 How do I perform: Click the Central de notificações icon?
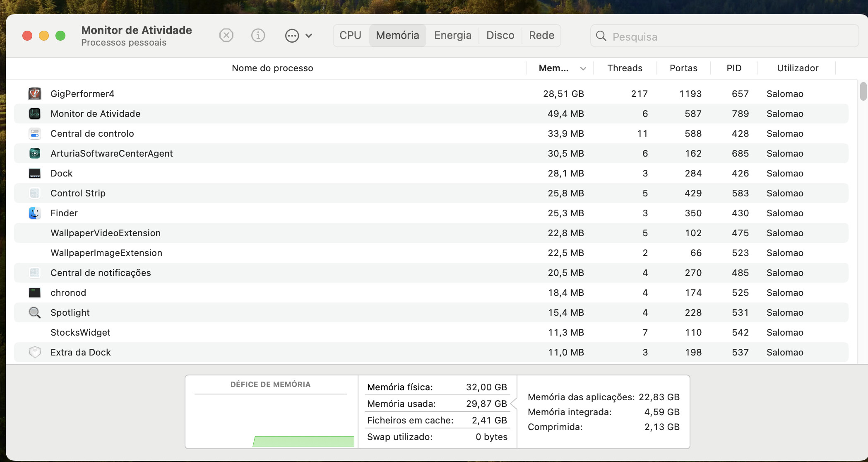[35, 273]
